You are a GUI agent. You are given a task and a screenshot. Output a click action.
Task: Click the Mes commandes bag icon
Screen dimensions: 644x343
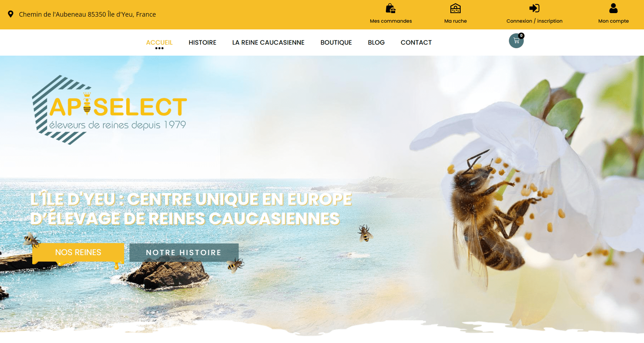click(391, 8)
